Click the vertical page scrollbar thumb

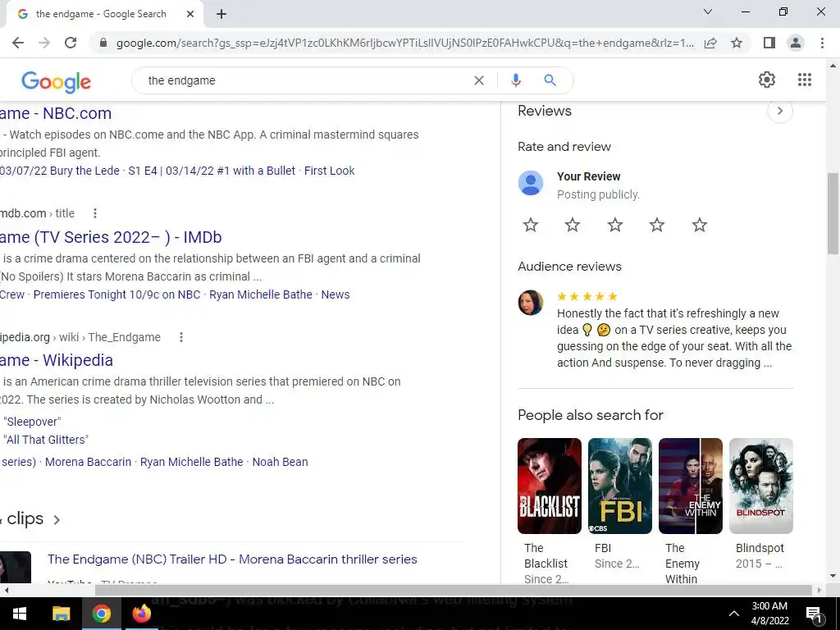click(x=833, y=213)
